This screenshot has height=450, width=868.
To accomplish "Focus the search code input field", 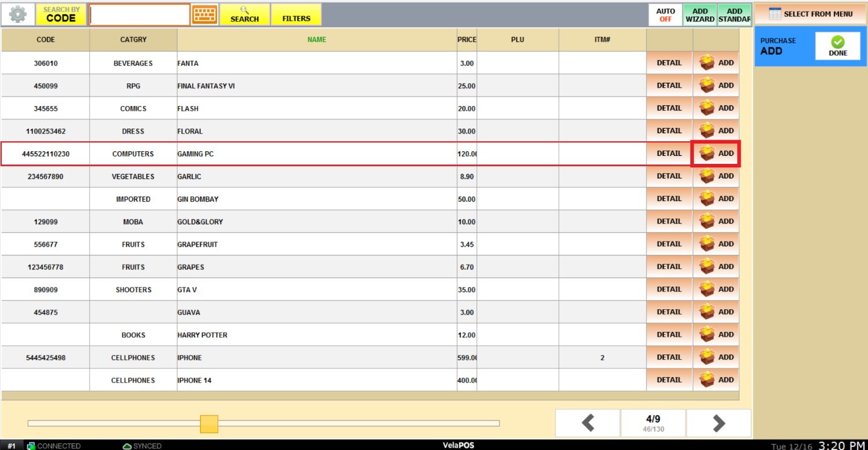I will point(139,14).
